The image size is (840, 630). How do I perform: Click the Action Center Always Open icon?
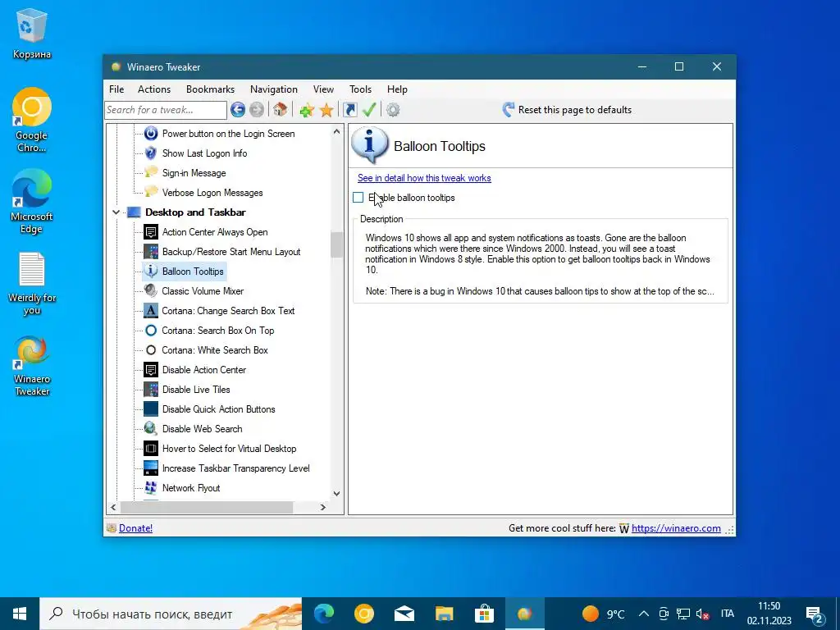point(151,232)
